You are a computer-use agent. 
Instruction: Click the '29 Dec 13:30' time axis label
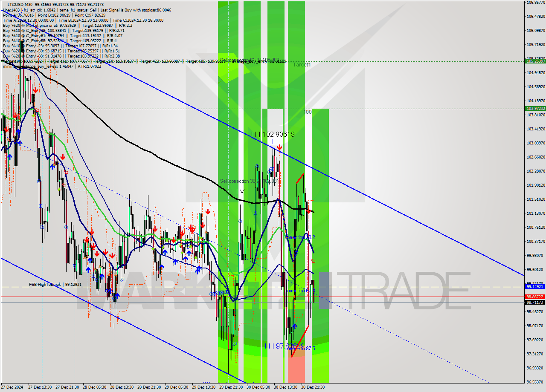[x=204, y=387]
